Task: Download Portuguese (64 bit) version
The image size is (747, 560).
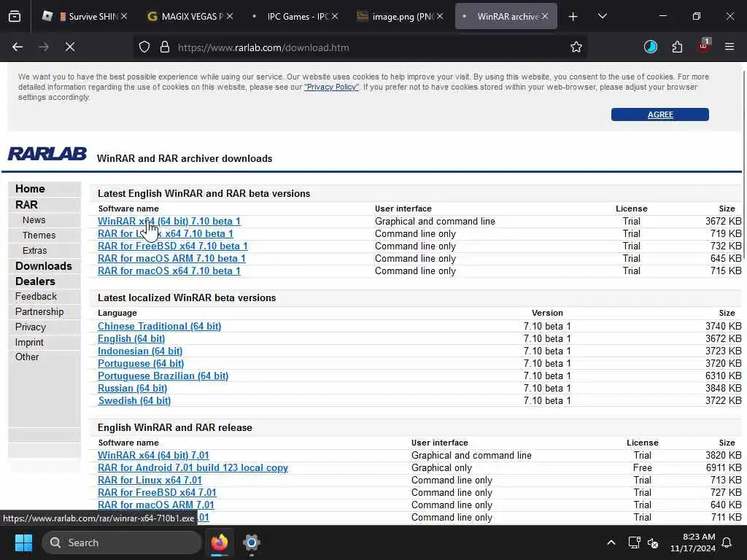Action: coord(141,363)
